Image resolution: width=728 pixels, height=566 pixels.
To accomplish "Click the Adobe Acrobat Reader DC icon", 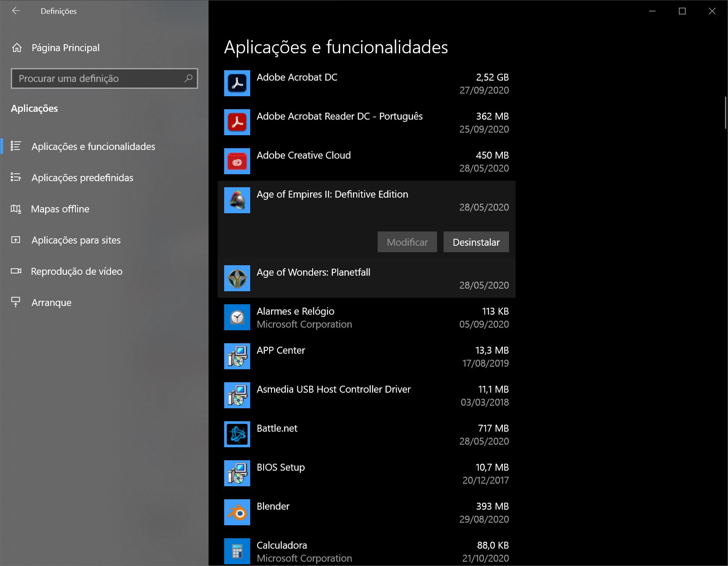I will [237, 122].
